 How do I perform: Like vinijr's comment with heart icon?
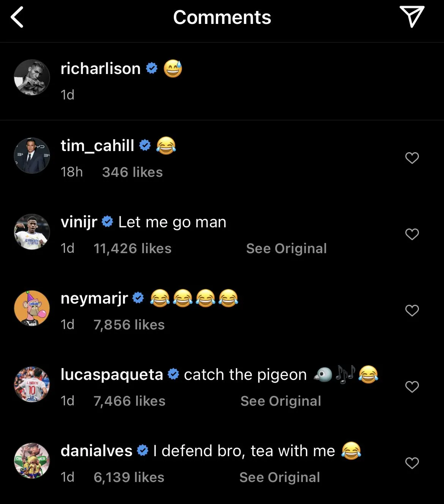[412, 234]
